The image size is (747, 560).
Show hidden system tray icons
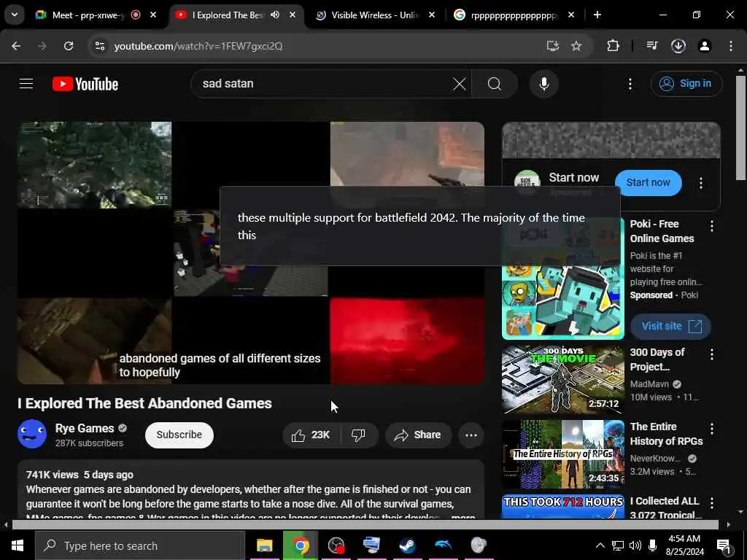click(600, 545)
